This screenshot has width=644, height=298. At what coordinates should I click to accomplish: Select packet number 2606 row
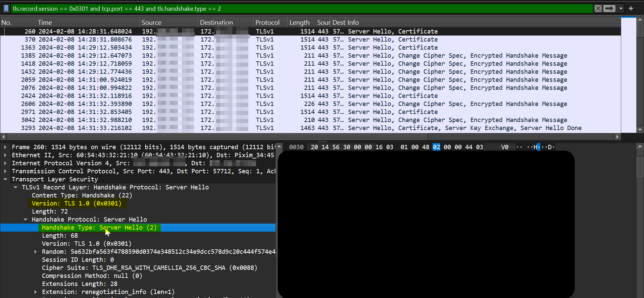tap(310, 104)
